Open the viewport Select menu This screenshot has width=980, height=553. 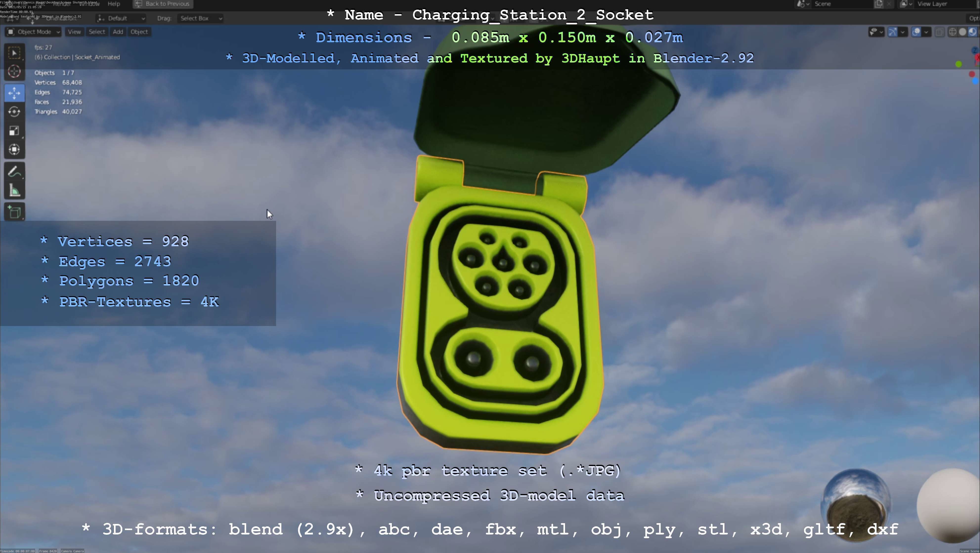coord(97,32)
